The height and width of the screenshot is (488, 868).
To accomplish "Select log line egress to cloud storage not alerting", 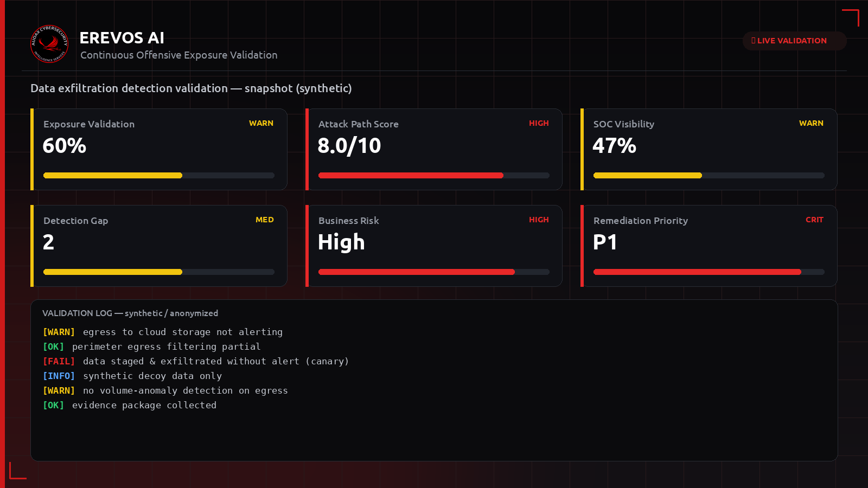I will pyautogui.click(x=163, y=332).
